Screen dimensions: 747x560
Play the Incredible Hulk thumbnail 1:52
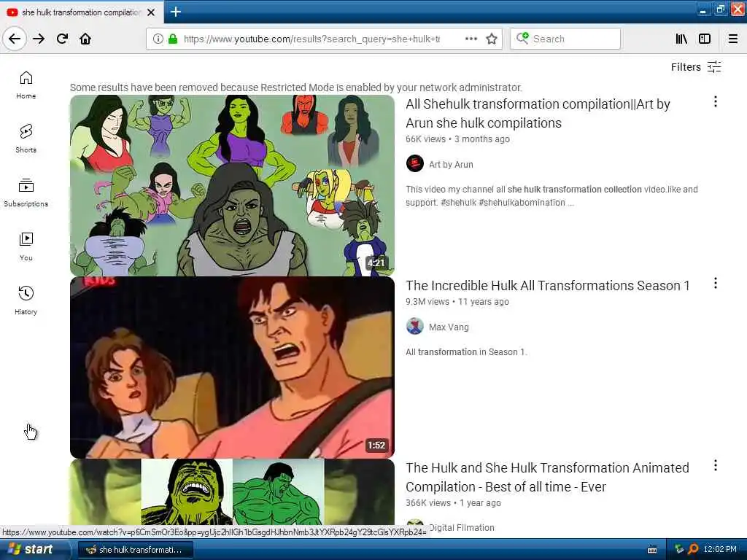pos(233,367)
